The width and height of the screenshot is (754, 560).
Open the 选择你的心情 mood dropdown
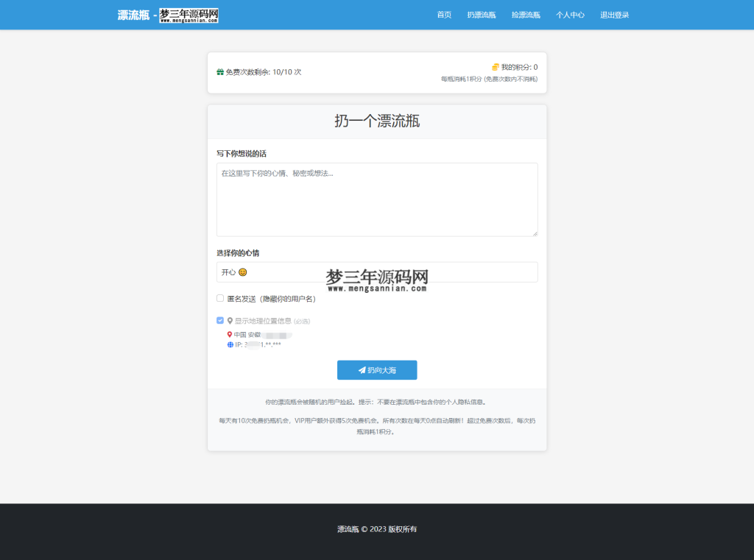click(377, 272)
